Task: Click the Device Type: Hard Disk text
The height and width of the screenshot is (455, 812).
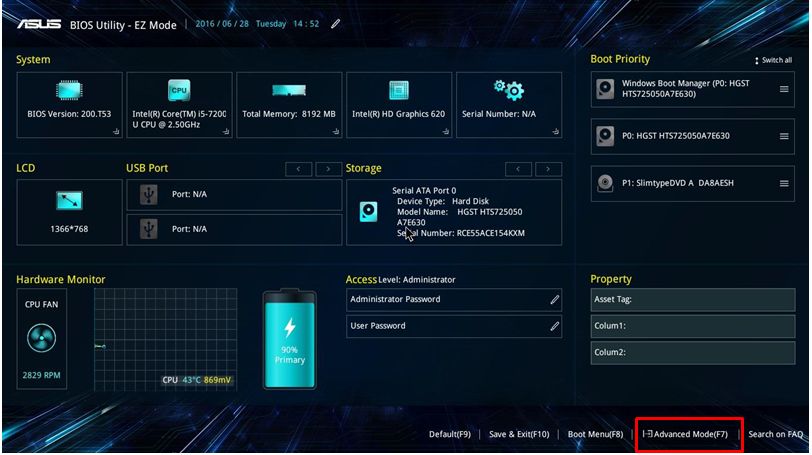Action: (443, 201)
